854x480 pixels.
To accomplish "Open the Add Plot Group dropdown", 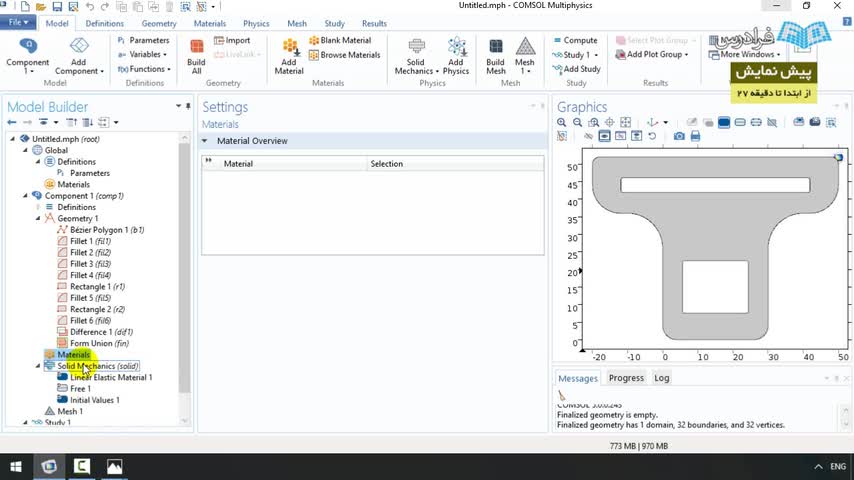I will click(651, 54).
